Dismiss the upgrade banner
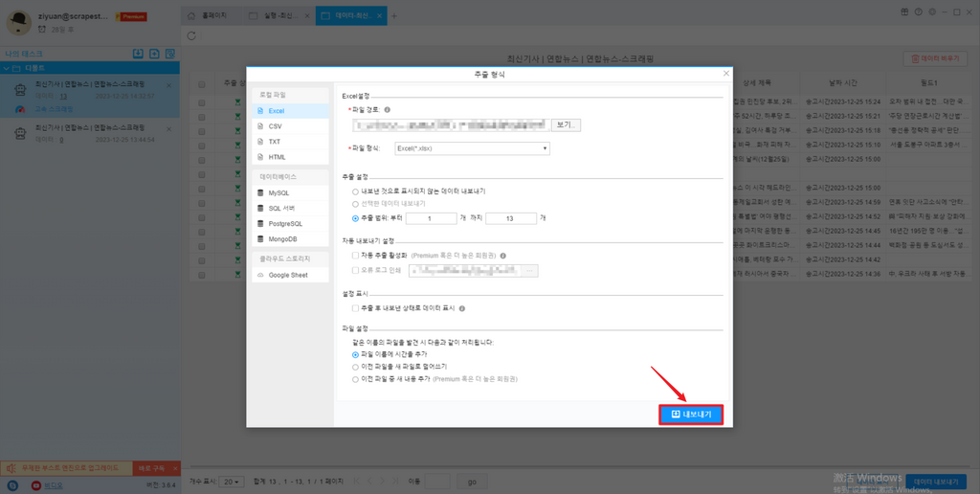The image size is (980, 494). click(x=175, y=468)
